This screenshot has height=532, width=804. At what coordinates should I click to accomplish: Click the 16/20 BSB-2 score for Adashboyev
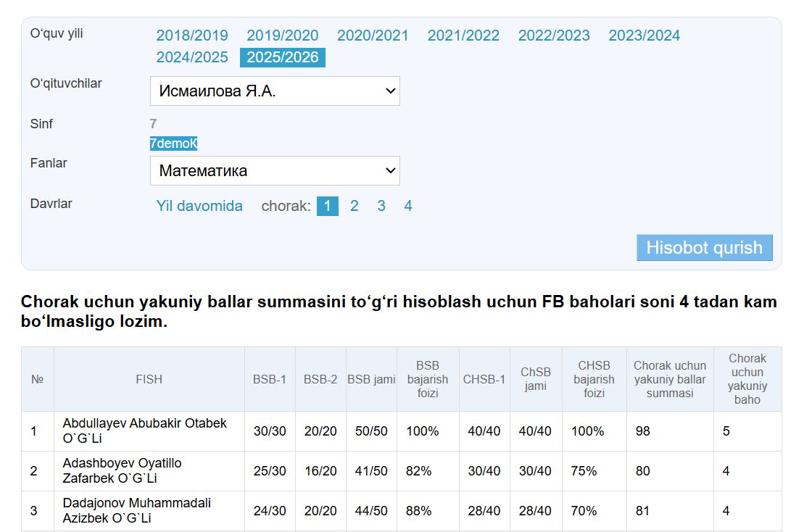pyautogui.click(x=320, y=471)
